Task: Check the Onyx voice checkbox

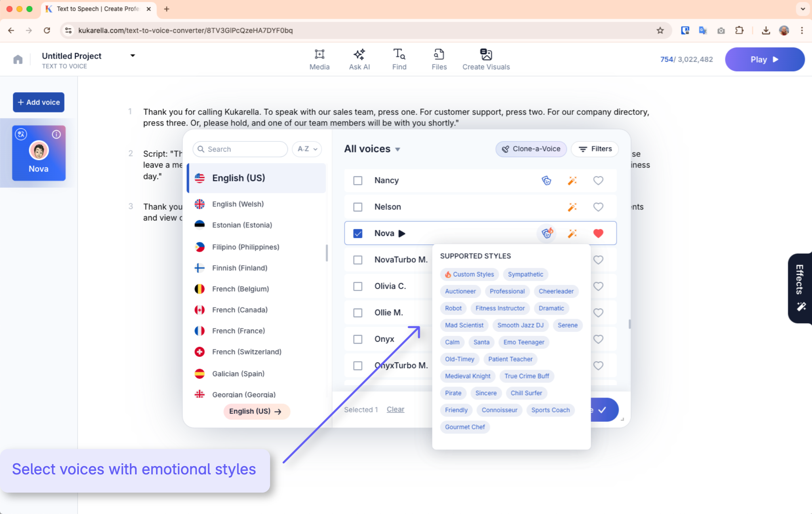Action: click(358, 339)
